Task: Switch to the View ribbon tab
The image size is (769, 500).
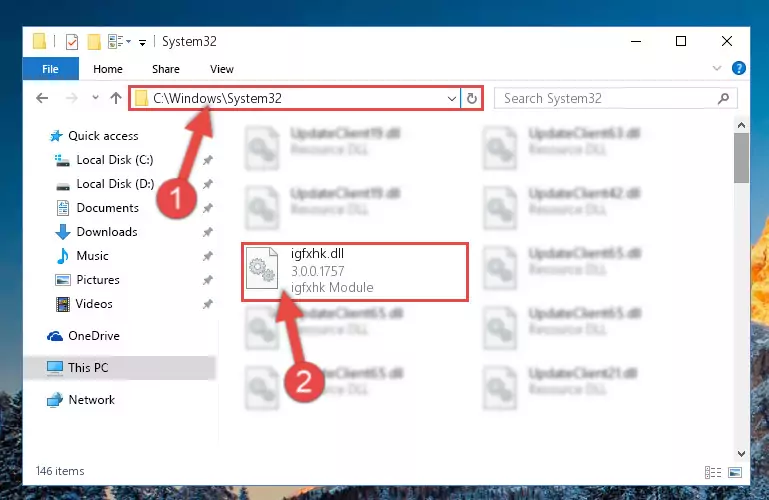Action: click(x=222, y=69)
